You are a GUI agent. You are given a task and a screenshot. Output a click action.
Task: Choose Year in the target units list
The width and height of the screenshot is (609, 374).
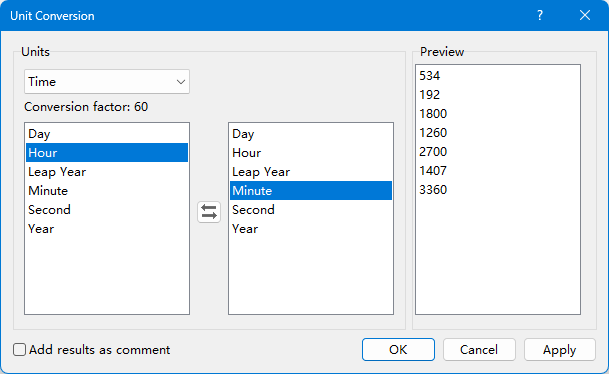pyautogui.click(x=311, y=229)
